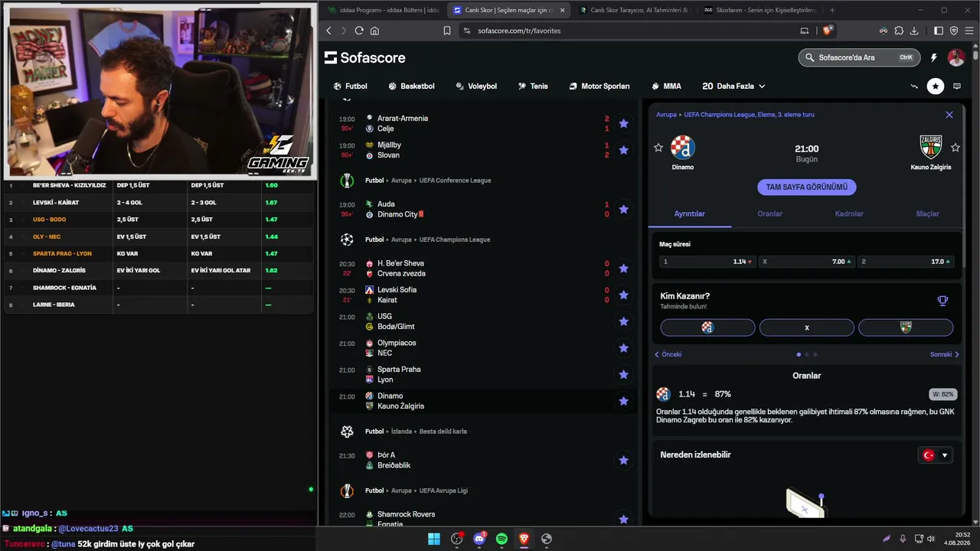Click the lightning bolt icon in Sofascore header
The width and height of the screenshot is (980, 551).
[933, 57]
